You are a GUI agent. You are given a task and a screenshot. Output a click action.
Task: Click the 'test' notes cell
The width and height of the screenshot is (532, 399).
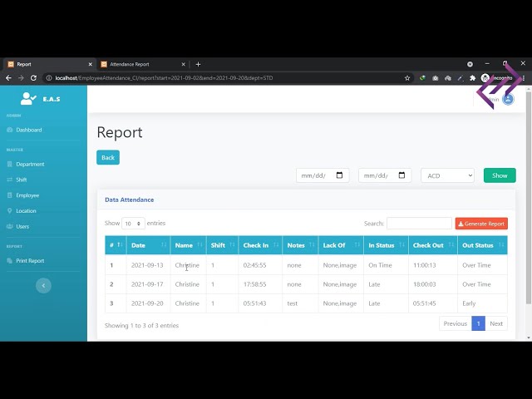(x=292, y=303)
